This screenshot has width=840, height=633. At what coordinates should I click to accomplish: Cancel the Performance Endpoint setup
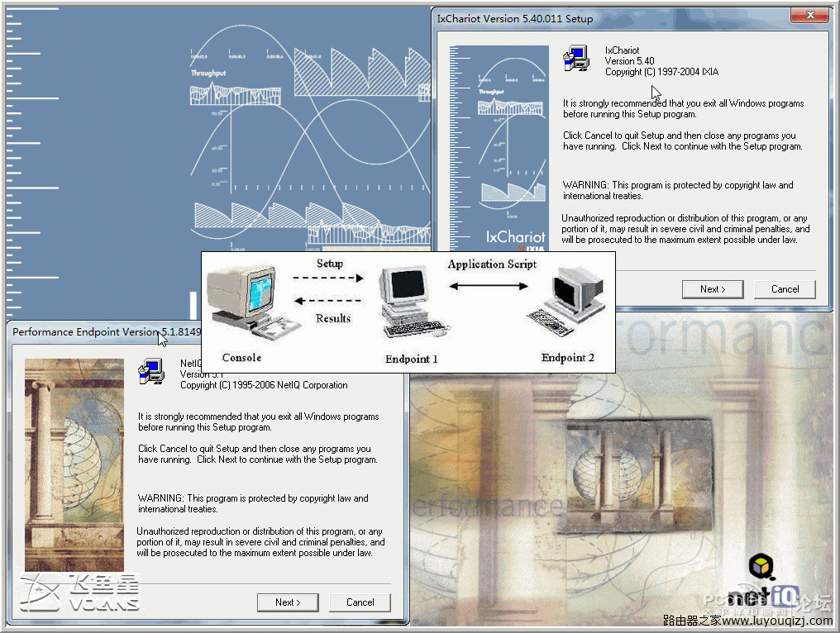click(360, 602)
